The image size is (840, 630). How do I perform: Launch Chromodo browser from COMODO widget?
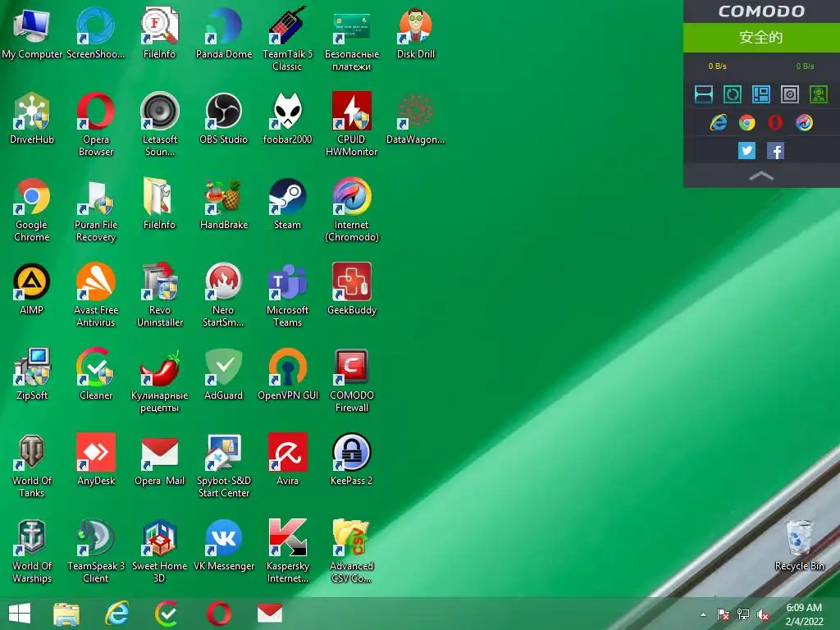tap(804, 123)
